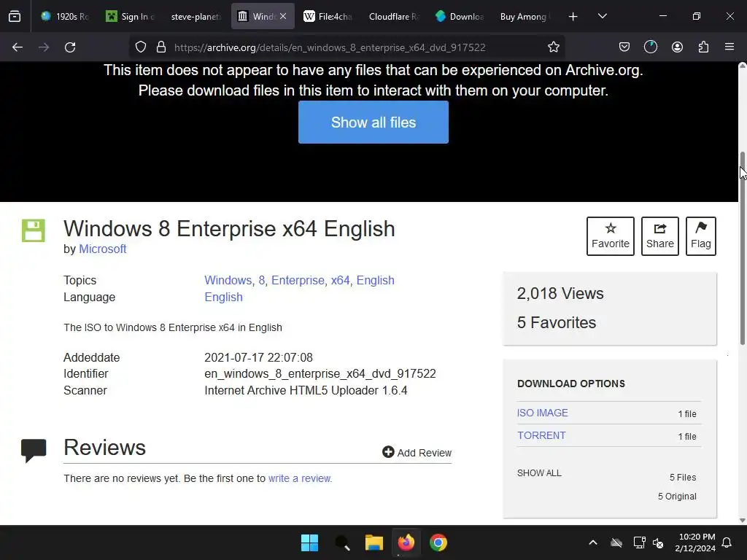Image resolution: width=747 pixels, height=560 pixels.
Task: Open the Windows Start menu
Action: [309, 542]
